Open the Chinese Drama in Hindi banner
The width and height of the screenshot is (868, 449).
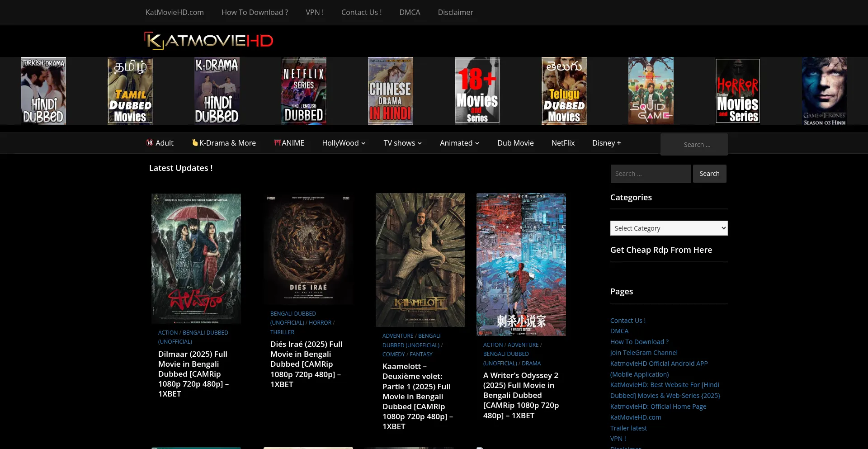(x=390, y=90)
